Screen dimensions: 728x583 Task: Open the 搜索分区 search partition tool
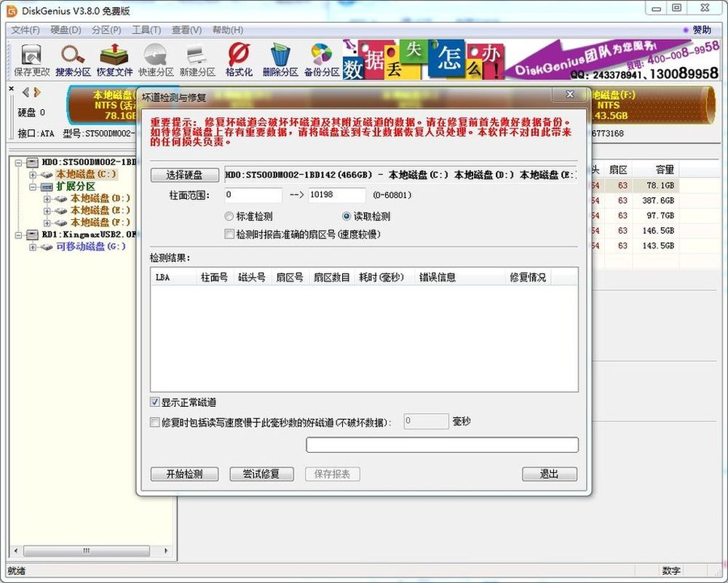coord(73,60)
